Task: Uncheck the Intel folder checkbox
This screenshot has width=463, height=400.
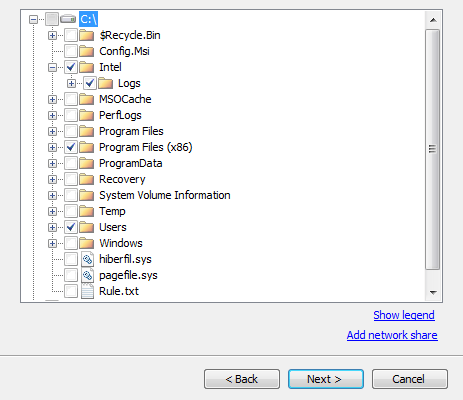Action: [x=71, y=67]
